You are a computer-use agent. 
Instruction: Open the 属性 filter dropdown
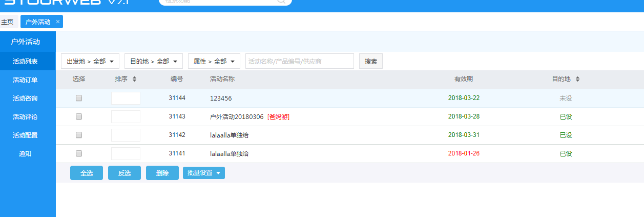tap(214, 61)
